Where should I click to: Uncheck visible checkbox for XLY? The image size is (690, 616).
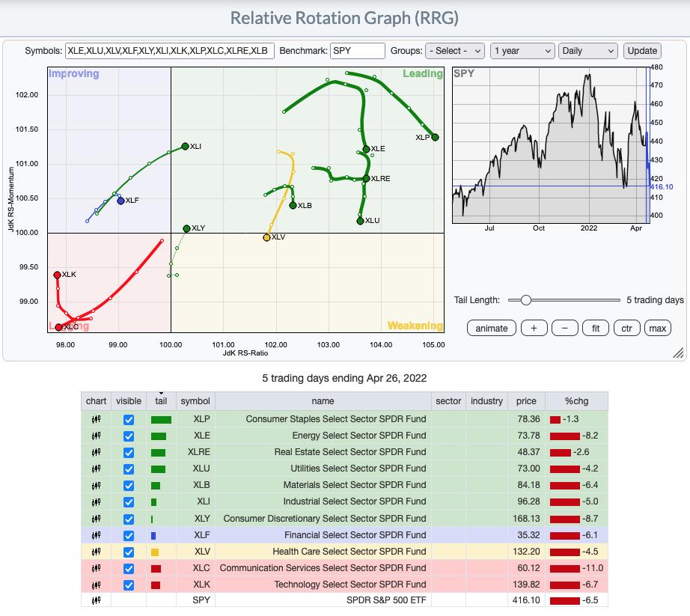coord(129,519)
